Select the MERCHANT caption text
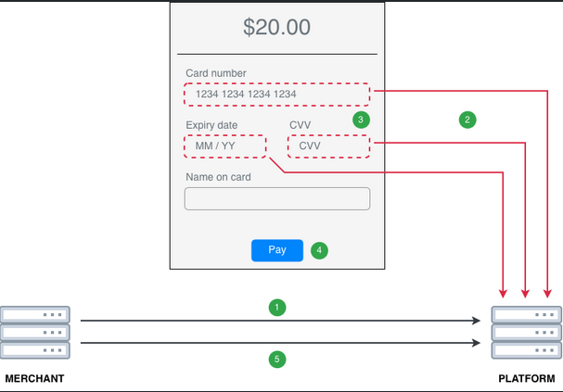Image resolution: width=563 pixels, height=392 pixels. 35,379
